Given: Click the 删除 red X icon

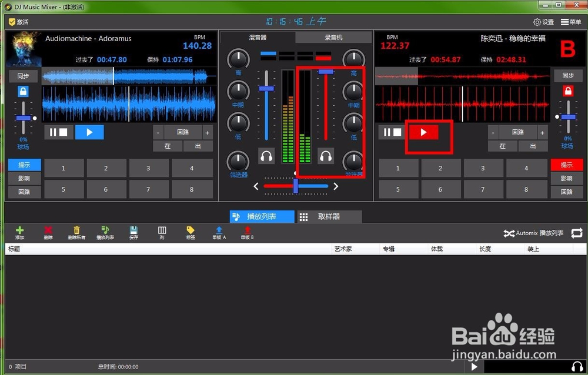Looking at the screenshot, I should coord(48,233).
